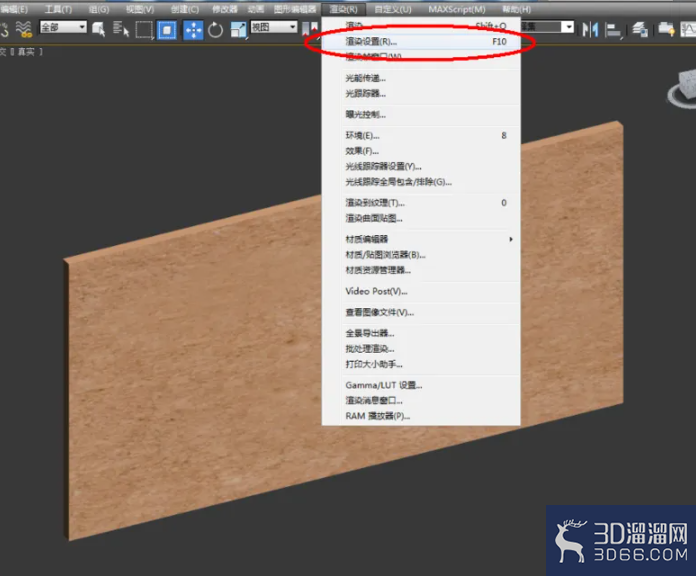The height and width of the screenshot is (576, 696).
Task: Close the 渲染(R) menu header
Action: tap(344, 9)
